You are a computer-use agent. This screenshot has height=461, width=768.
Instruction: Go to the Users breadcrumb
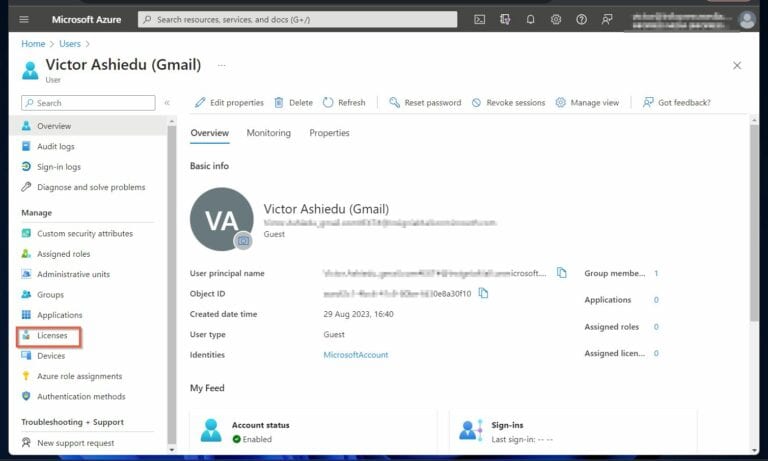70,44
